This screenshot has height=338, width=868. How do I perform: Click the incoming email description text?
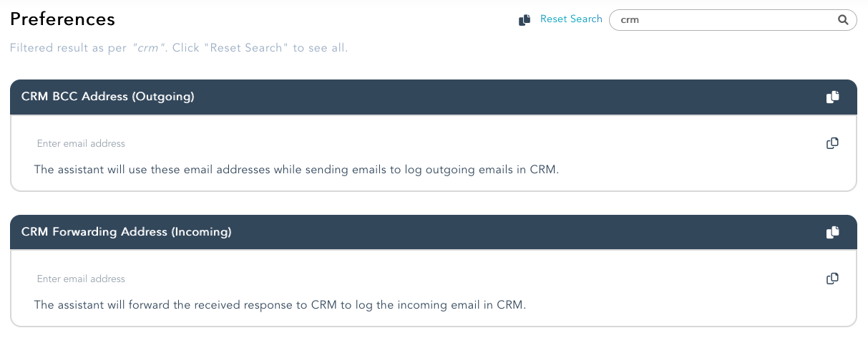[x=280, y=305]
